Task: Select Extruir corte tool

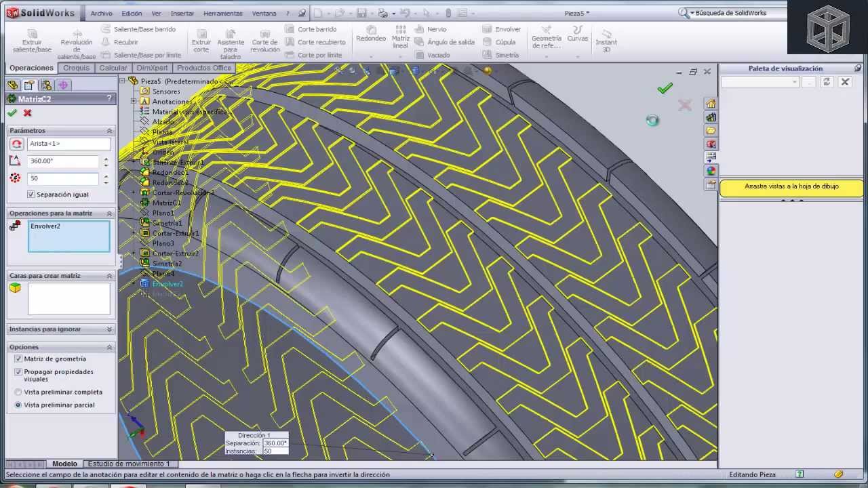Action: 201,41
